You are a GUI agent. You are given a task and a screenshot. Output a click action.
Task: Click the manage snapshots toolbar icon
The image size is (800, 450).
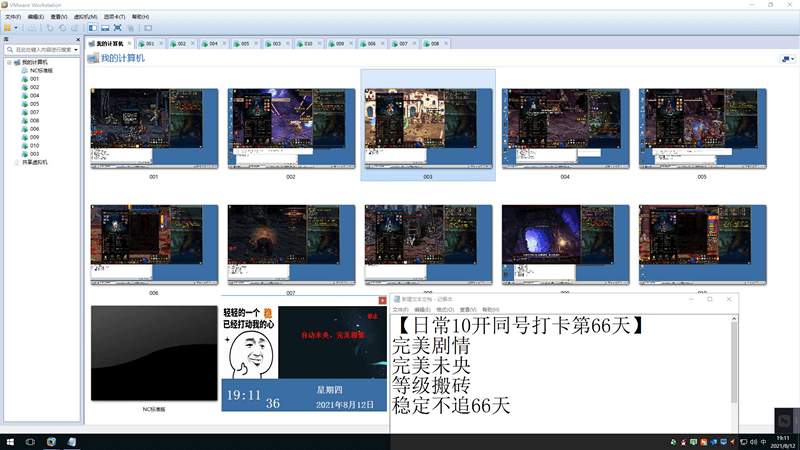click(74, 28)
